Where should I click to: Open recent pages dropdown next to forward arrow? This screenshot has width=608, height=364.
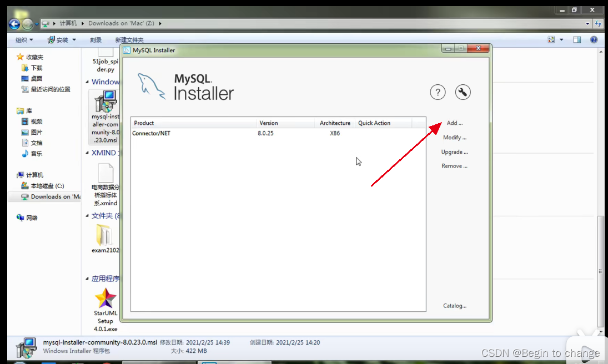click(x=37, y=24)
